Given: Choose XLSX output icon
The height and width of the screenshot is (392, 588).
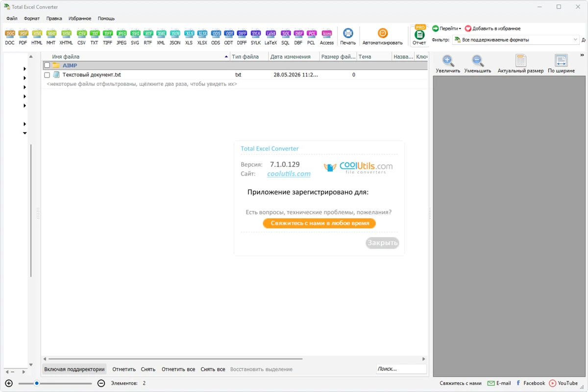Looking at the screenshot, I should click(x=202, y=37).
